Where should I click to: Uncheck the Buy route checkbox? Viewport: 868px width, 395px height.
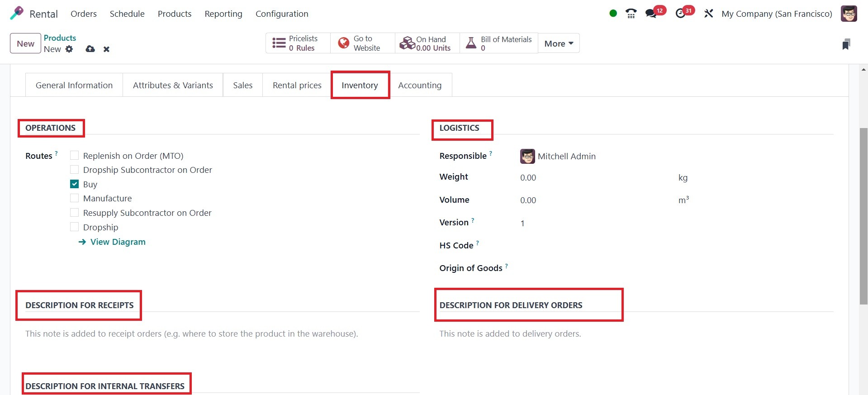(x=75, y=184)
